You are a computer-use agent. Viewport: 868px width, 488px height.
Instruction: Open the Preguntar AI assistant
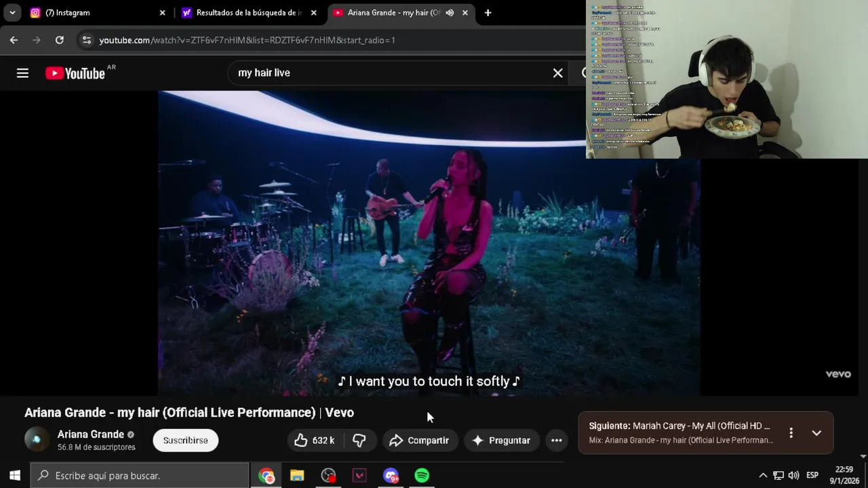pyautogui.click(x=501, y=441)
